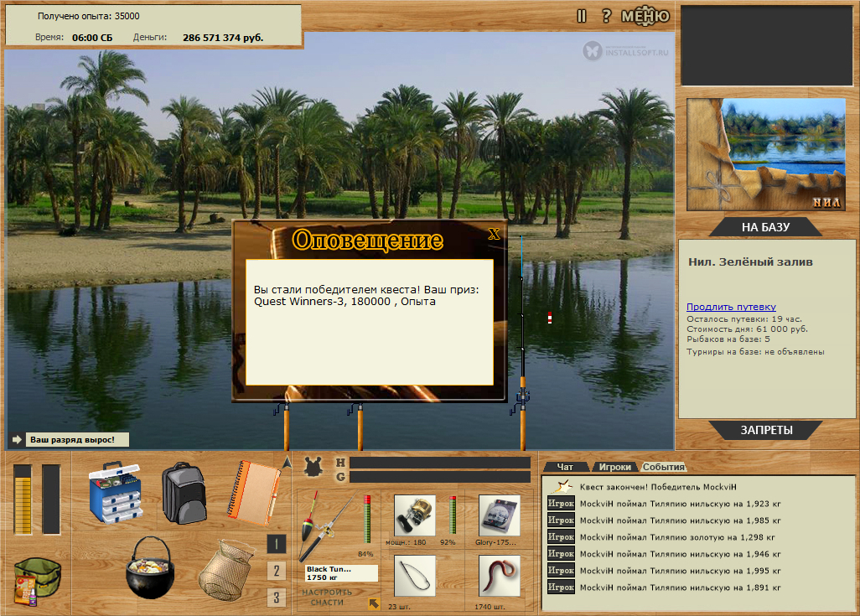Close the Оповещение notification dialog
The height and width of the screenshot is (616, 860).
click(x=494, y=234)
